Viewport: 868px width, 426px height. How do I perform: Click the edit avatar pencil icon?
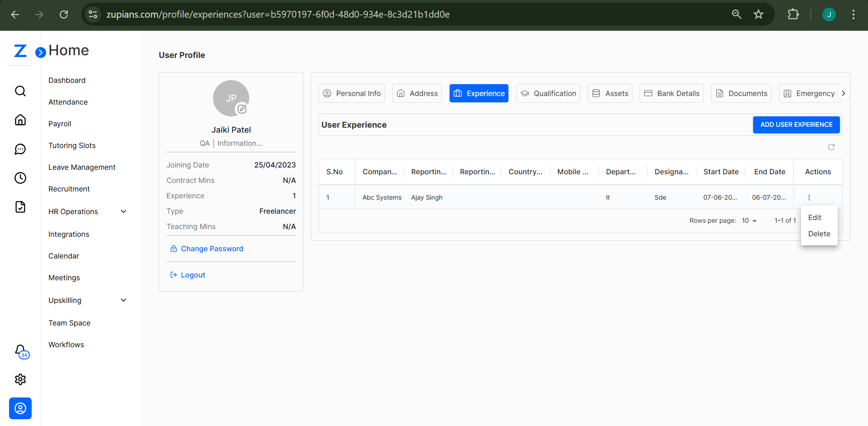click(242, 109)
